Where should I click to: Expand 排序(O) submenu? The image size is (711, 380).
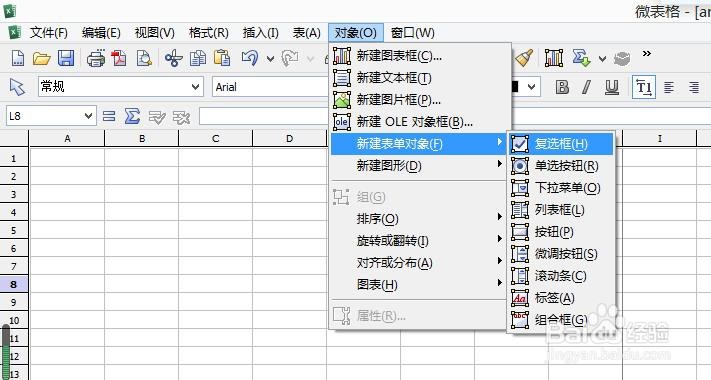pyautogui.click(x=419, y=219)
